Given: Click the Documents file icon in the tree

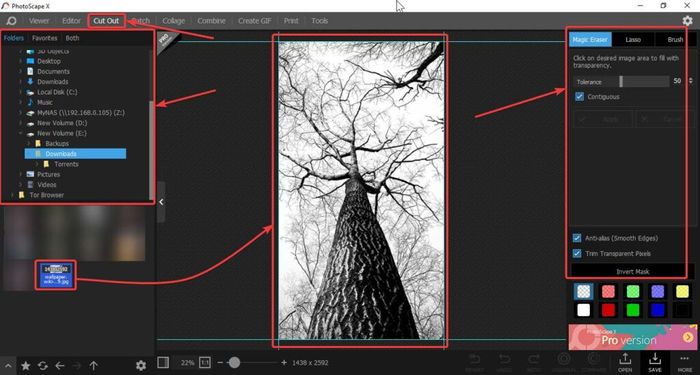Looking at the screenshot, I should coord(30,71).
